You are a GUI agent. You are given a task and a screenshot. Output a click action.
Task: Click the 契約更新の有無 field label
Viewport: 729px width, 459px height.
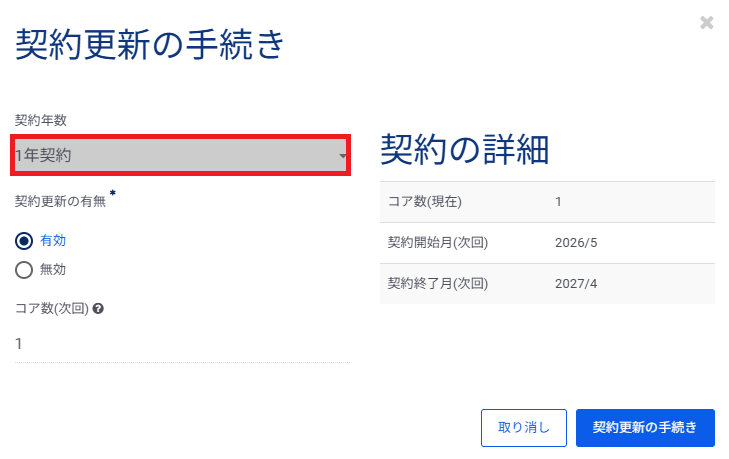[x=61, y=201]
